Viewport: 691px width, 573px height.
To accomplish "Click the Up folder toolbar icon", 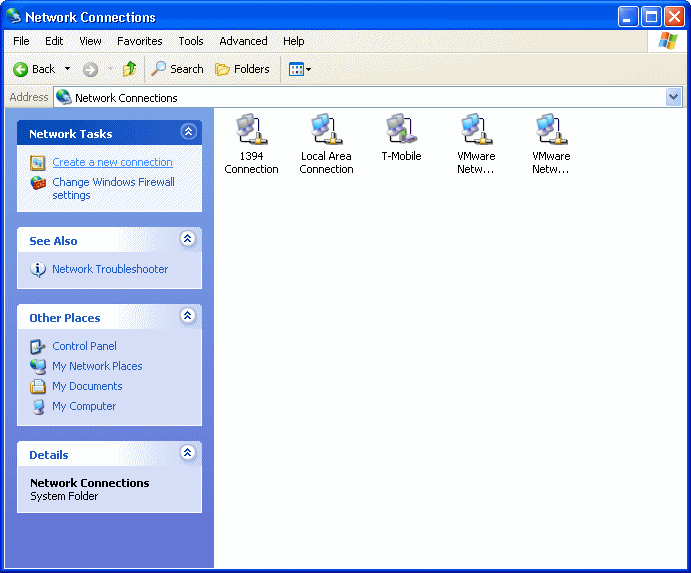I will point(129,69).
